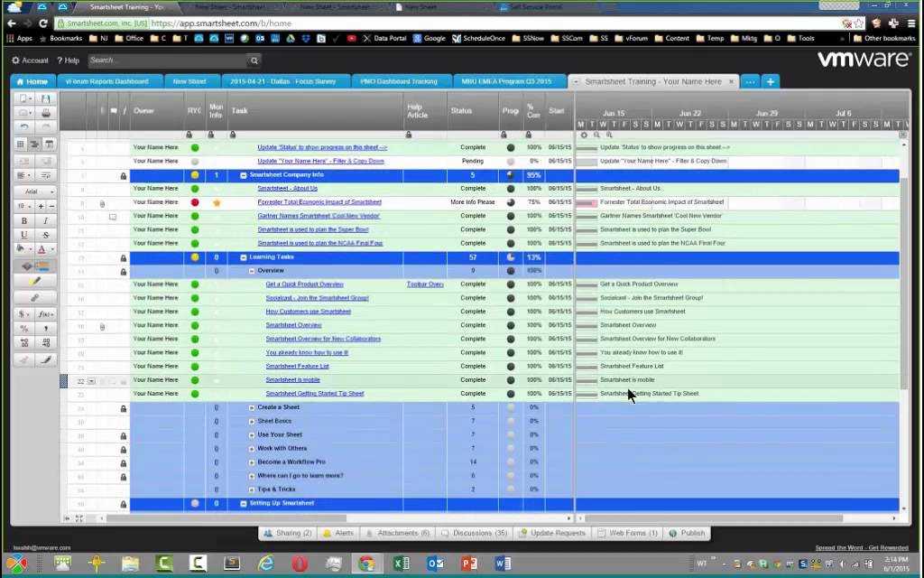Toggle the star flag on the Forrester row
The height and width of the screenshot is (578, 924).
[x=217, y=203]
